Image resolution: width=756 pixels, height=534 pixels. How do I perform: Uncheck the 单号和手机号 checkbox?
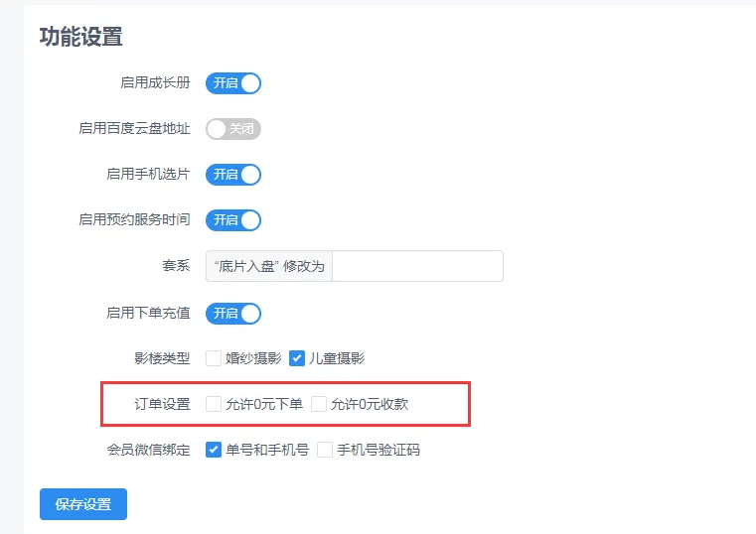214,450
